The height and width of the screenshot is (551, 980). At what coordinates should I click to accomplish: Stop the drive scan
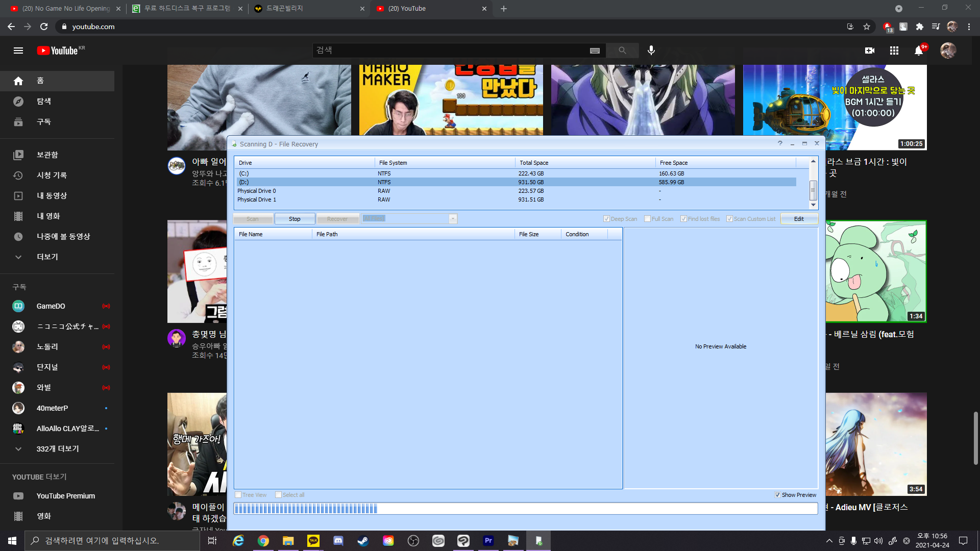coord(295,219)
